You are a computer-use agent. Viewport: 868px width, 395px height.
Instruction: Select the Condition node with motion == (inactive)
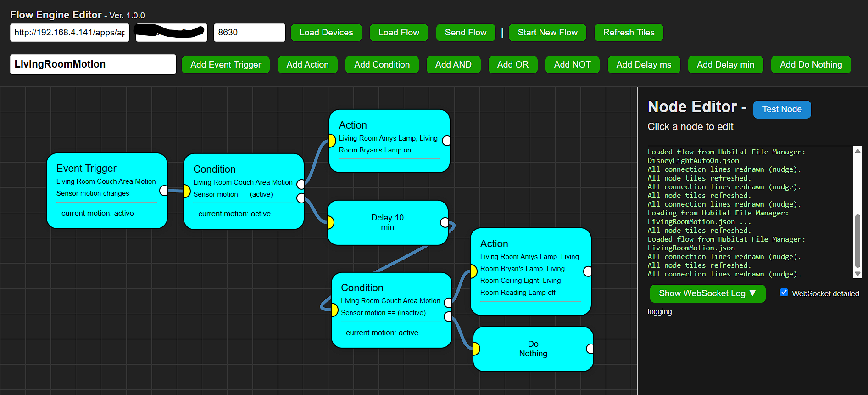tap(391, 310)
